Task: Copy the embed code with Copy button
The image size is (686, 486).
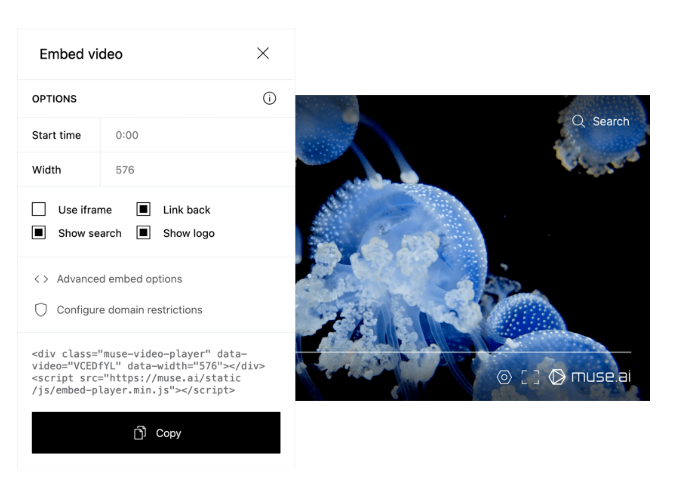Action: pos(156,433)
